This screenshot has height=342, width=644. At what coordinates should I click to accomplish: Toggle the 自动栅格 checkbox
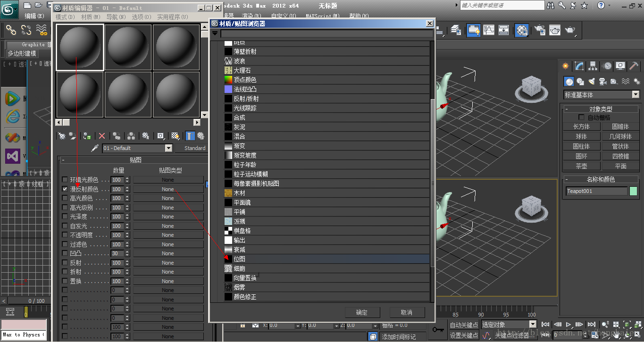[581, 117]
